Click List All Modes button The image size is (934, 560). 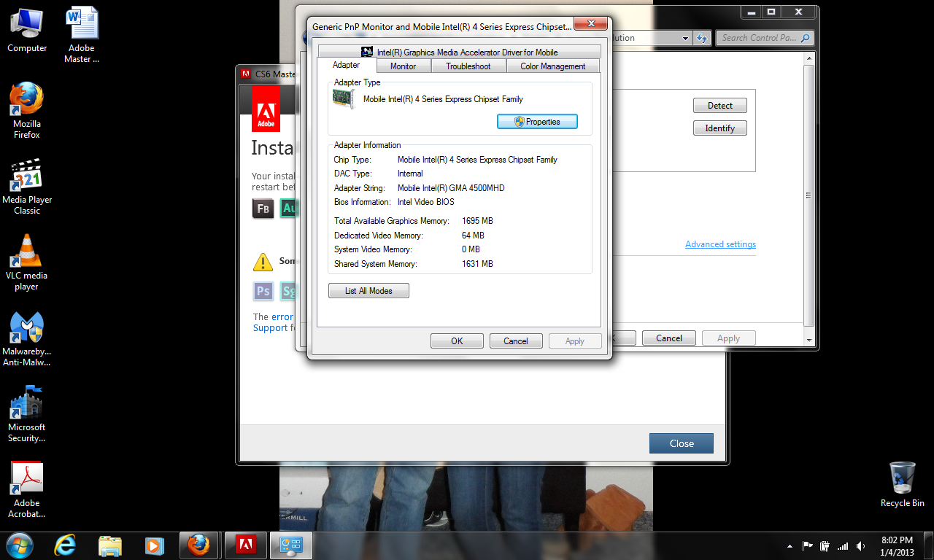coord(368,291)
